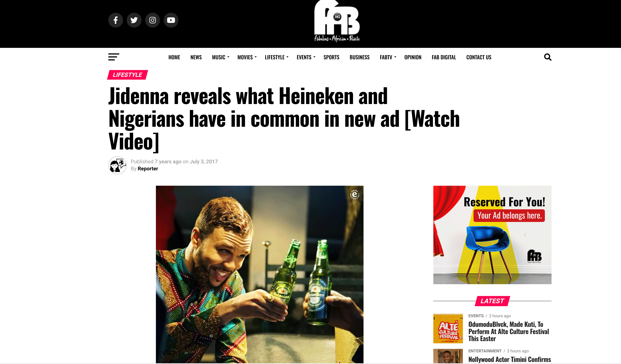Open the YouTube social icon

click(171, 20)
